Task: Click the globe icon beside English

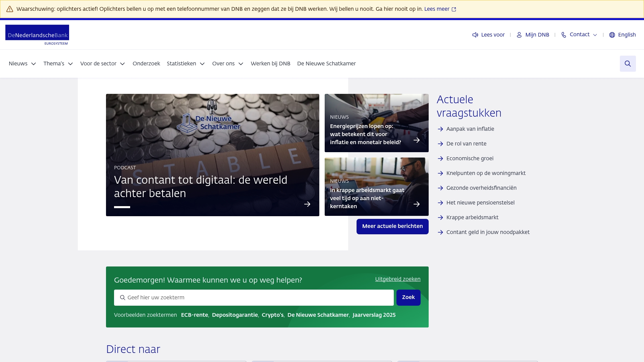Action: [612, 35]
